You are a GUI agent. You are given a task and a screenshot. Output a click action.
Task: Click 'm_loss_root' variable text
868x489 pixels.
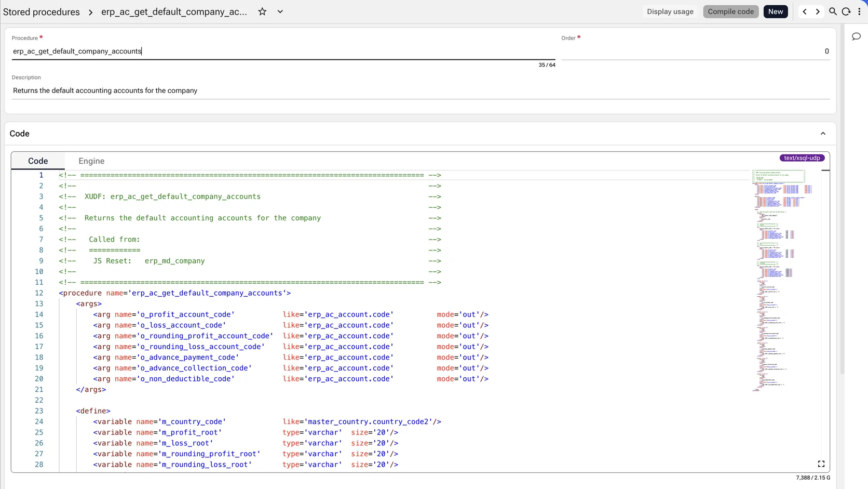(x=185, y=443)
